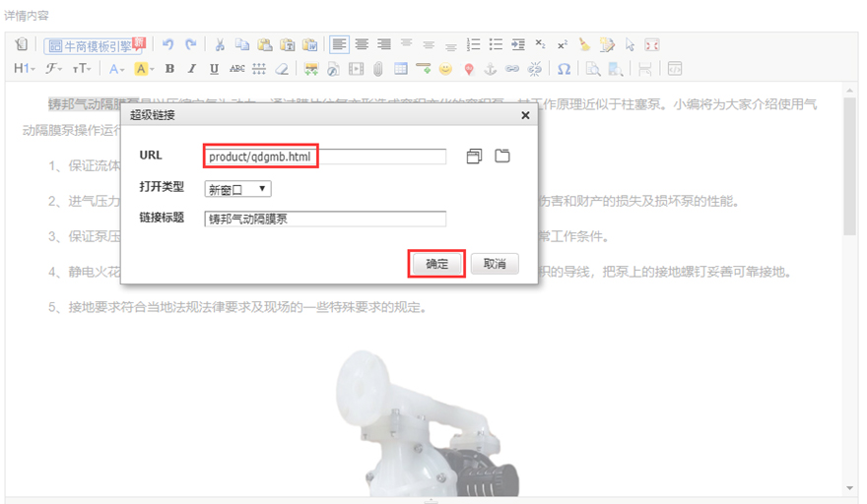Viewport: 867px width, 504px height.
Task: Insert an image via picture icon
Action: click(311, 69)
